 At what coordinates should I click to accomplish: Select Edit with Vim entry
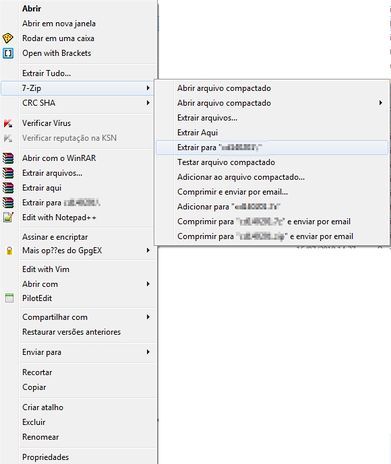point(46,269)
